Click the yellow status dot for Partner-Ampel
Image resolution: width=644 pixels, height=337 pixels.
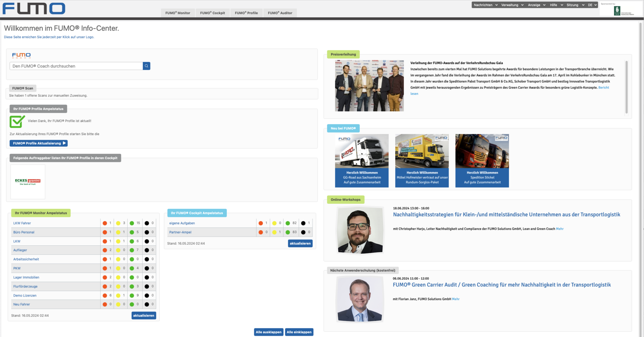pos(274,232)
